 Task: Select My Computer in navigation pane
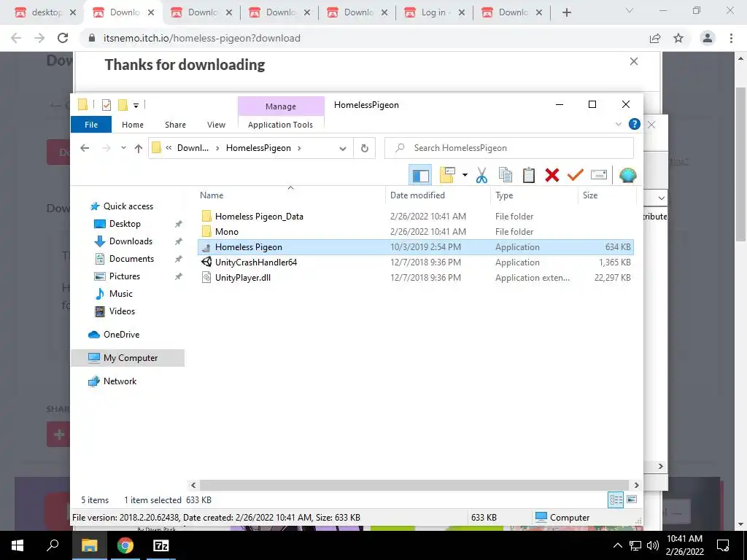click(x=128, y=358)
